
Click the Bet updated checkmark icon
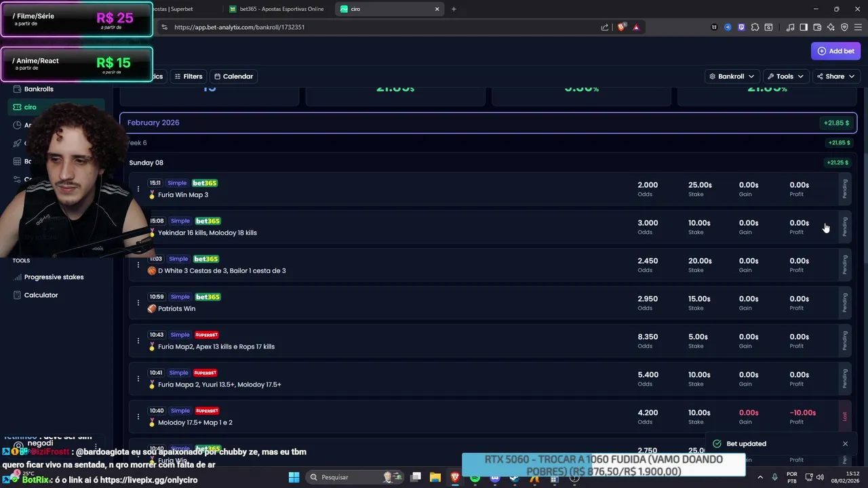point(717,444)
